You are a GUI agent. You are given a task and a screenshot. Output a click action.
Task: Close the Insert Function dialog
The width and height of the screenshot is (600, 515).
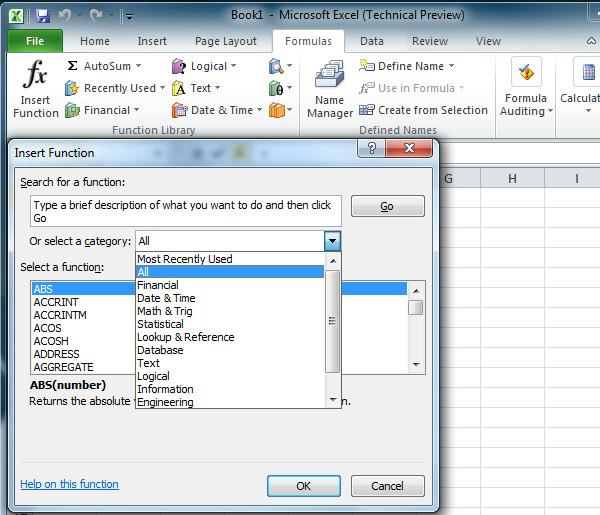[409, 148]
